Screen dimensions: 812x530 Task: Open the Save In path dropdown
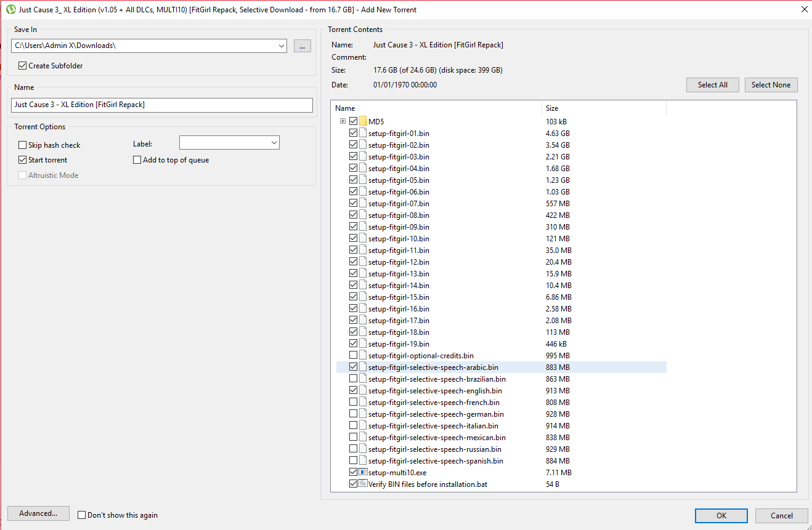point(281,46)
